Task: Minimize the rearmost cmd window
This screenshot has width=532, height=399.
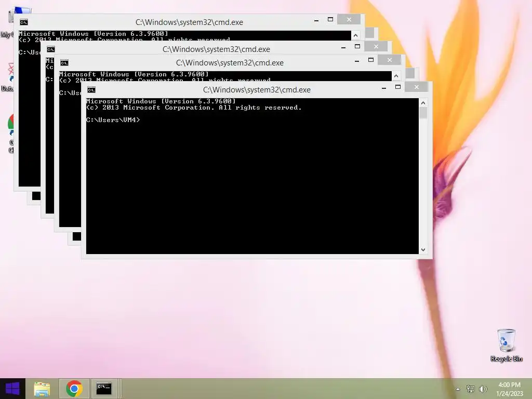Action: point(316,20)
